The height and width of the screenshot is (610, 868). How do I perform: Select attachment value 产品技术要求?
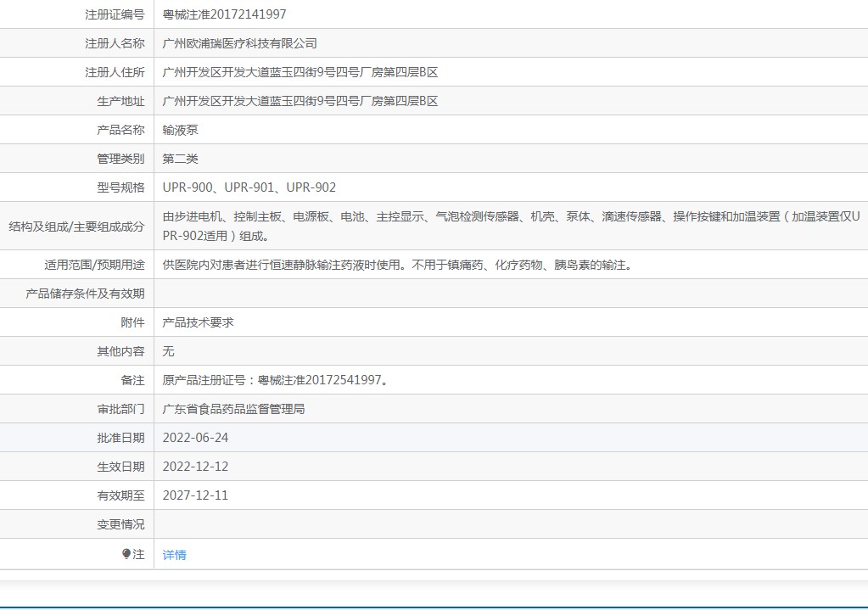coord(199,322)
